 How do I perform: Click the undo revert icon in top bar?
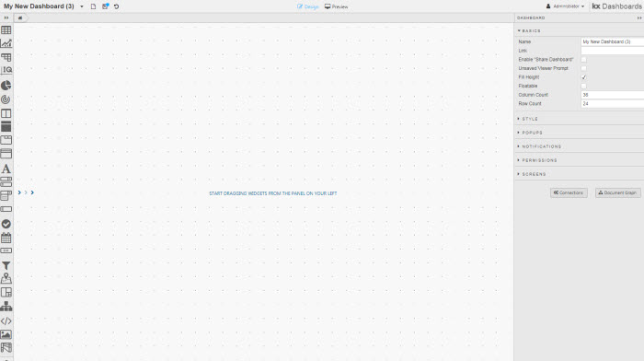pos(117,6)
